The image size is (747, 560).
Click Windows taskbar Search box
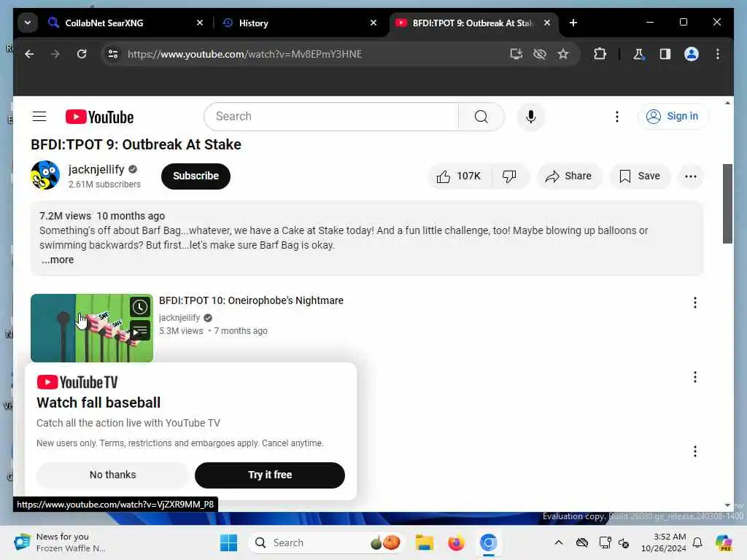(x=326, y=542)
